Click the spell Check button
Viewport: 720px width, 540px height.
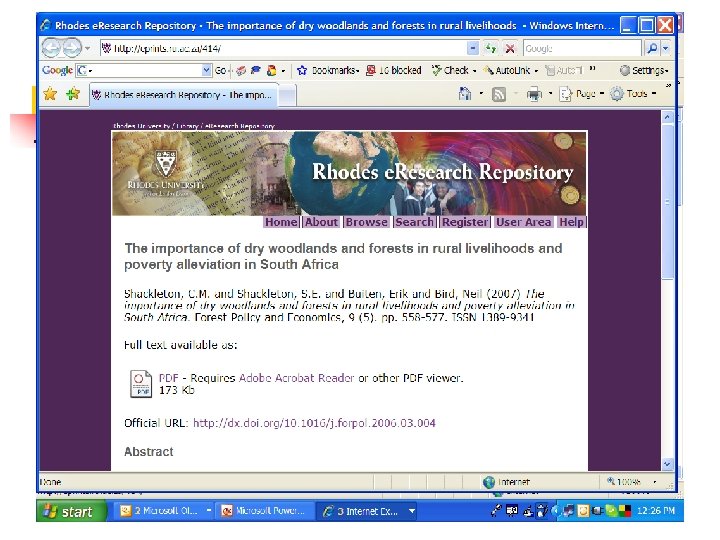(x=454, y=70)
